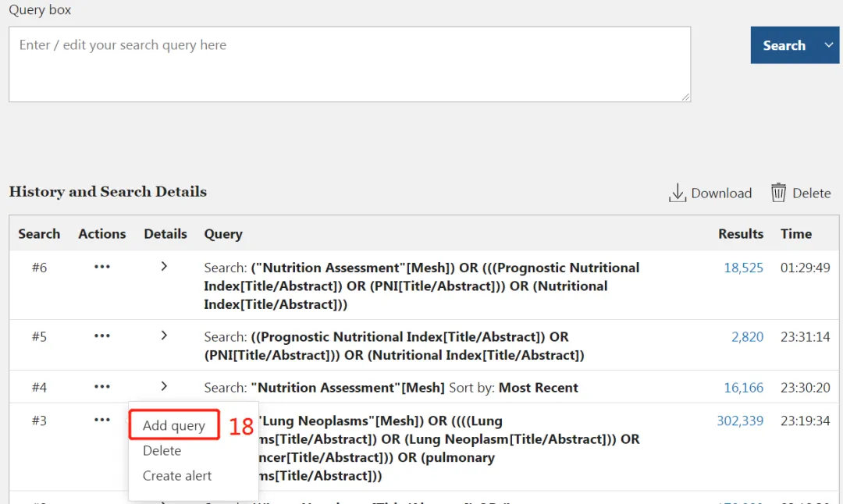This screenshot has width=843, height=504.
Task: Open the 16,166 results link
Action: 743,388
